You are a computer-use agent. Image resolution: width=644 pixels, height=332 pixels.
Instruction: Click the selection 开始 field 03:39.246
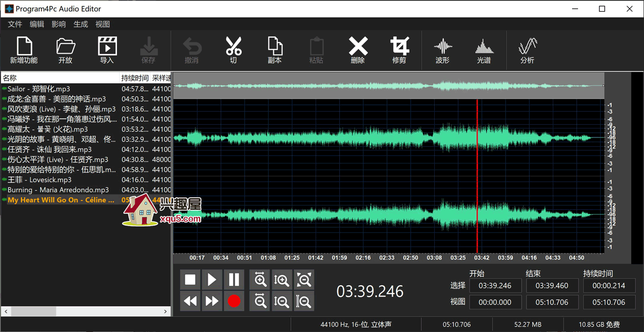point(495,286)
